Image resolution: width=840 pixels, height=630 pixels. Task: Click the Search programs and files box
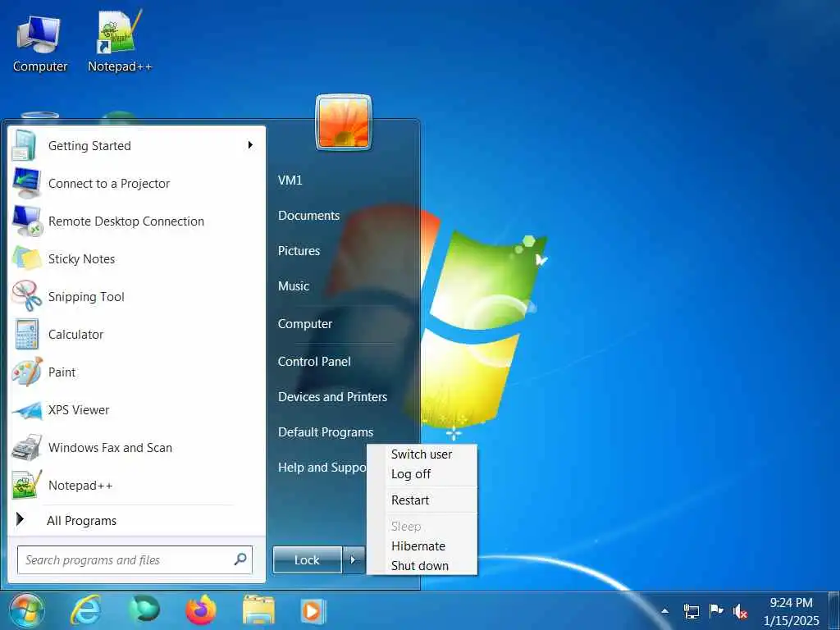pyautogui.click(x=135, y=559)
